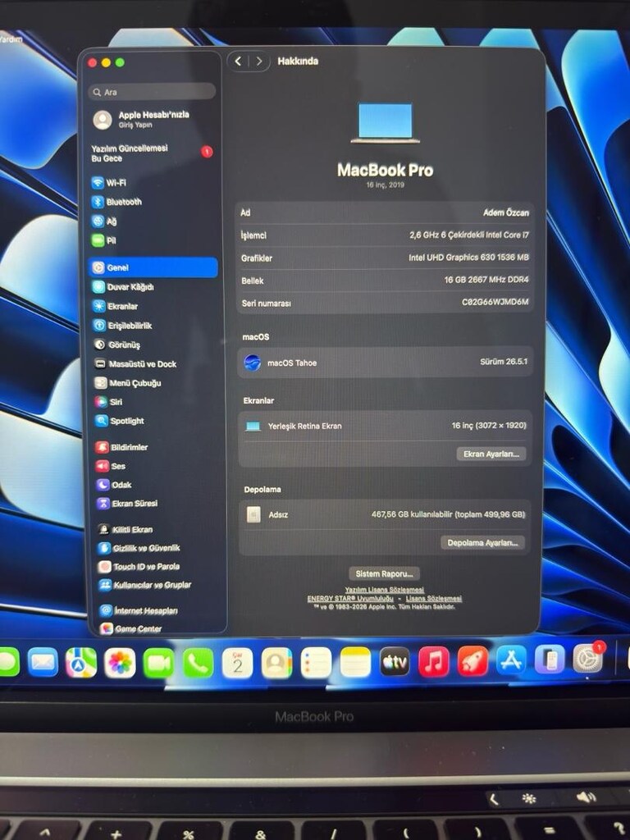Click the Adsız storage row

(x=386, y=514)
